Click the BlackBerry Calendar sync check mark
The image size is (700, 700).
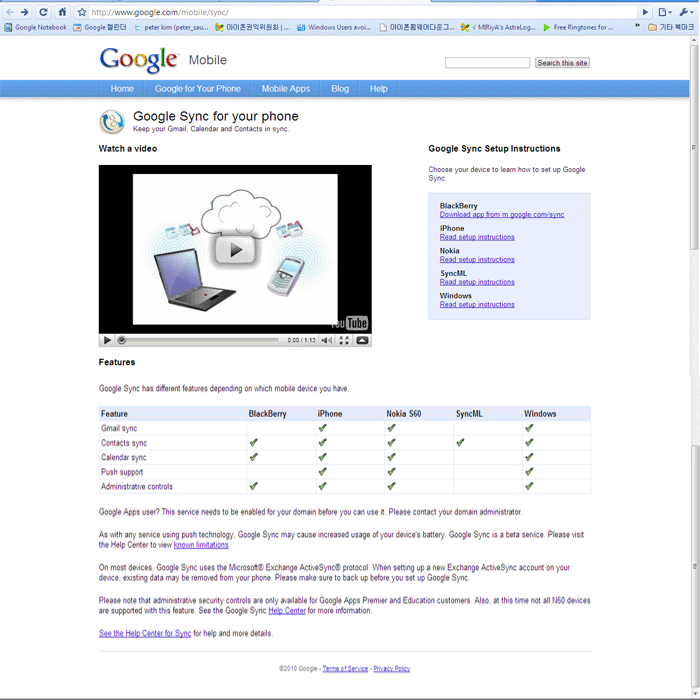tap(254, 457)
